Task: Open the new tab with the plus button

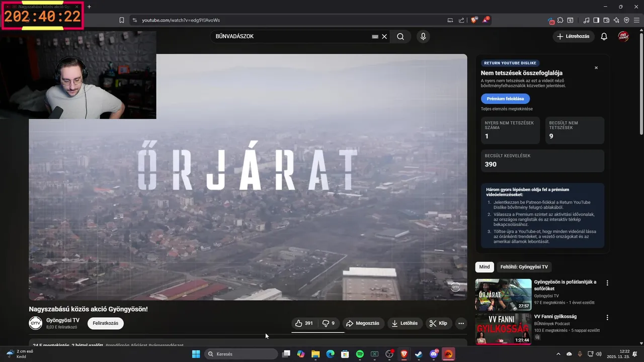Action: click(89, 7)
